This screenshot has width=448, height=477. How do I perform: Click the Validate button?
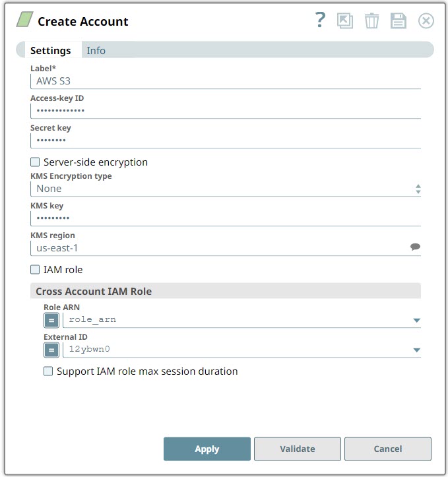click(297, 449)
